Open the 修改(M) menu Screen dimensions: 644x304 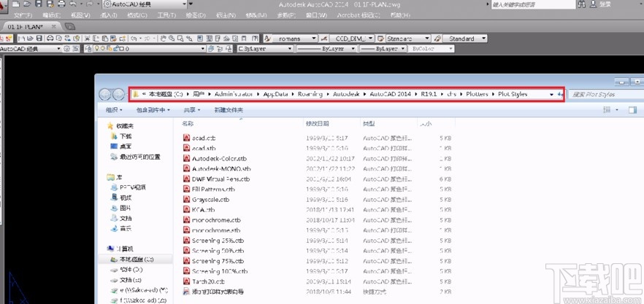(256, 15)
